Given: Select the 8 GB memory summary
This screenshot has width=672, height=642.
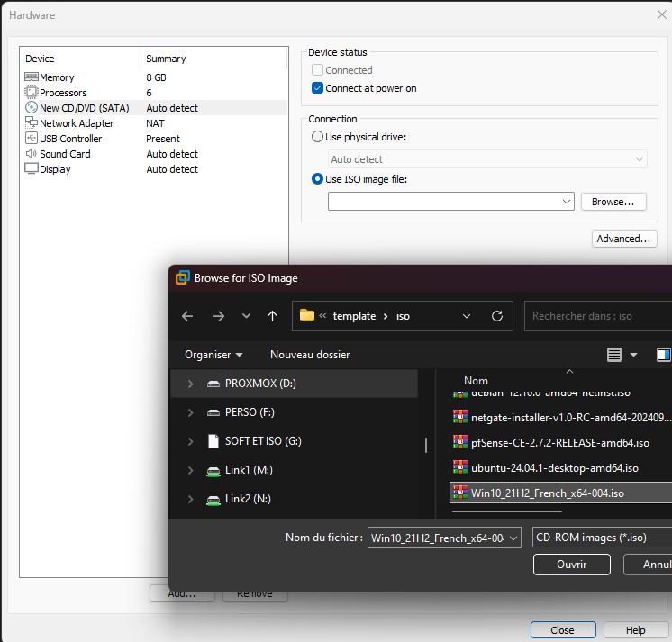Looking at the screenshot, I should tap(156, 77).
